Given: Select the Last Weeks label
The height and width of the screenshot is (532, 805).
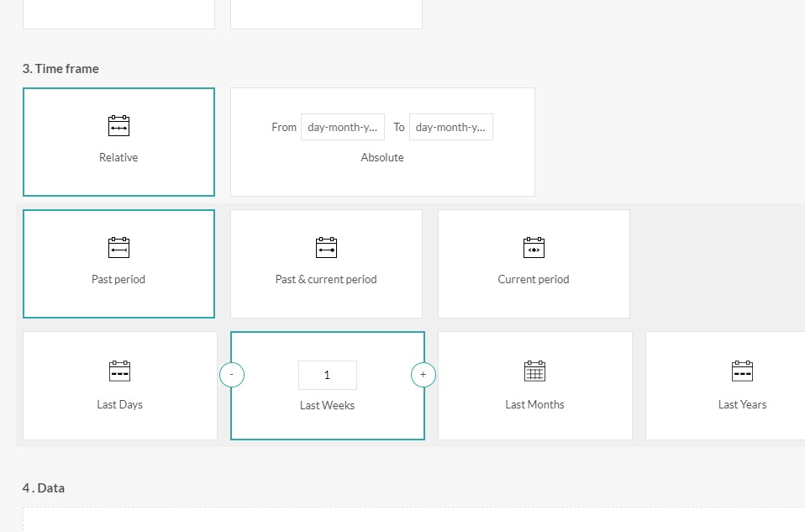Looking at the screenshot, I should pos(327,405).
